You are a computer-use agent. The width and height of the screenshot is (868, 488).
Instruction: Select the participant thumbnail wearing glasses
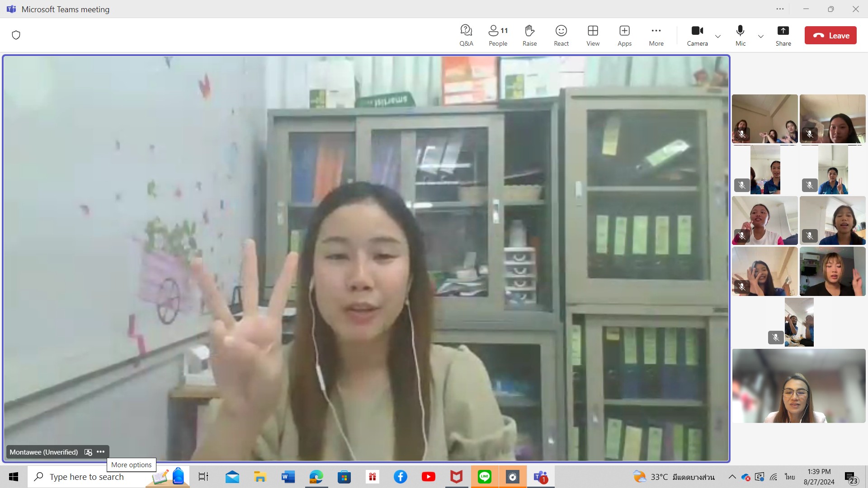point(798,386)
